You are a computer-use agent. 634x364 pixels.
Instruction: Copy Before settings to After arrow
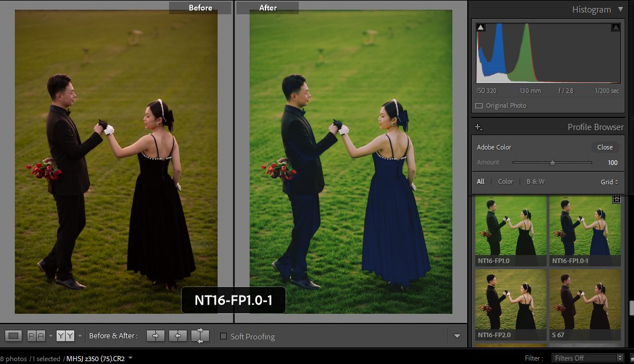[155, 336]
